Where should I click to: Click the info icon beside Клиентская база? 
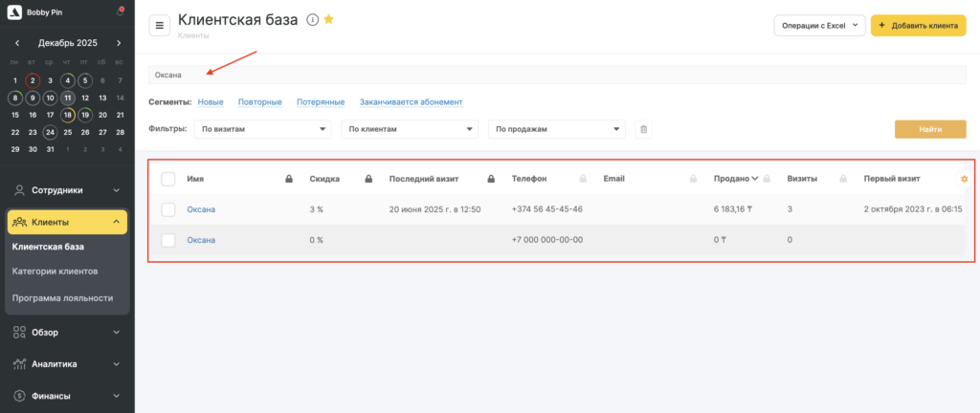tap(313, 19)
